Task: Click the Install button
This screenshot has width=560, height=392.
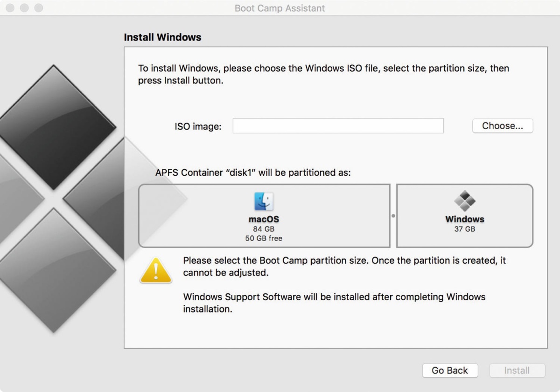Action: pyautogui.click(x=517, y=371)
